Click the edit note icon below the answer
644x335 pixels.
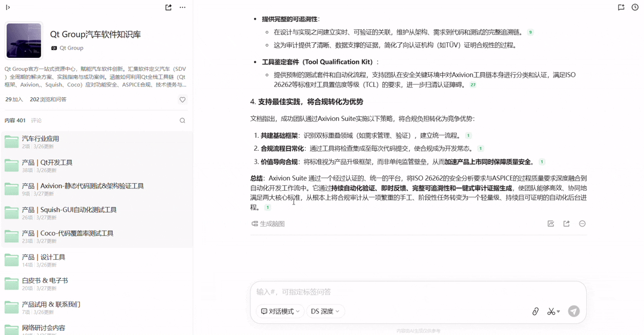tap(551, 224)
